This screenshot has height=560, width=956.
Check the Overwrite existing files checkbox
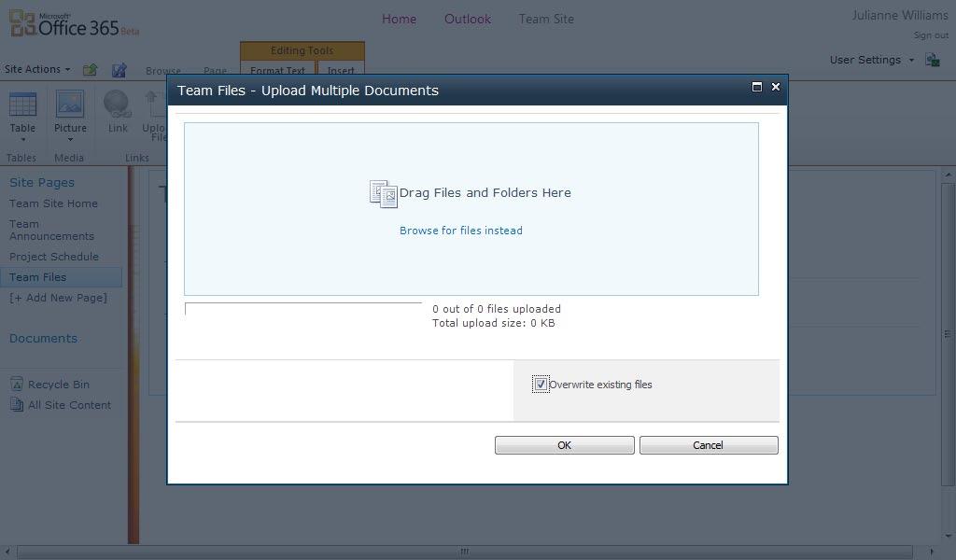click(541, 385)
